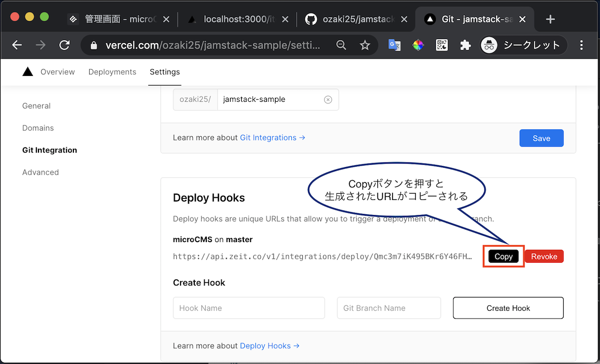Click the Create Hook section heading
This screenshot has width=600, height=364.
click(x=199, y=283)
